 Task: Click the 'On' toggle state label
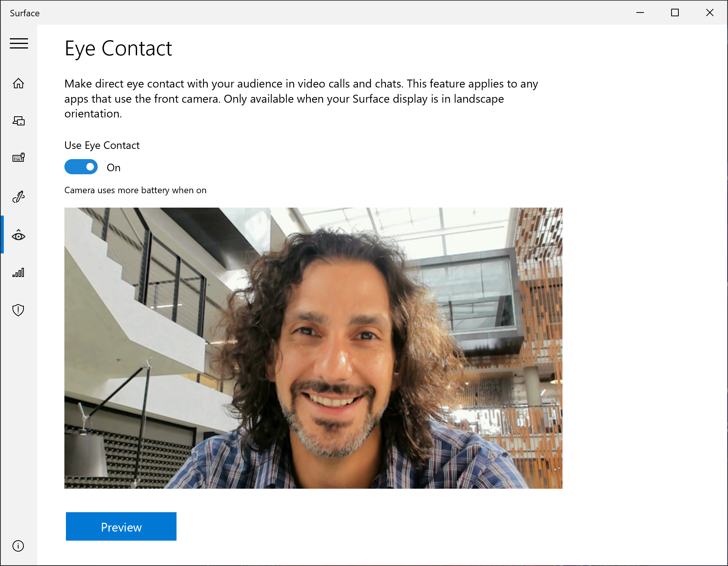(x=114, y=168)
